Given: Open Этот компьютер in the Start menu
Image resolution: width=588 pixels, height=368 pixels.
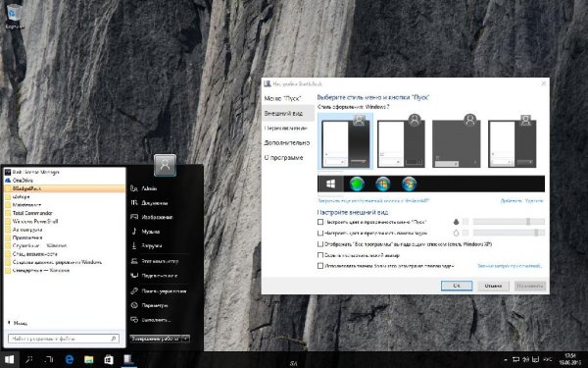Looking at the screenshot, I should (160, 261).
